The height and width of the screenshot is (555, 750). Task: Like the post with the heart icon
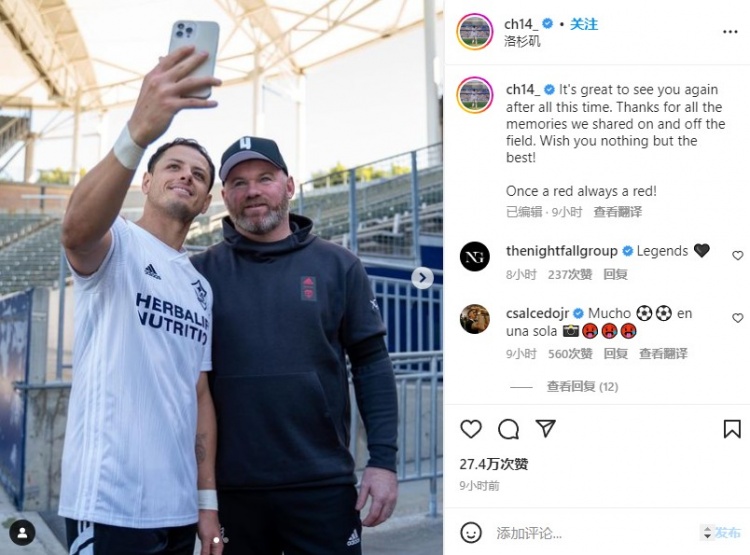(471, 429)
